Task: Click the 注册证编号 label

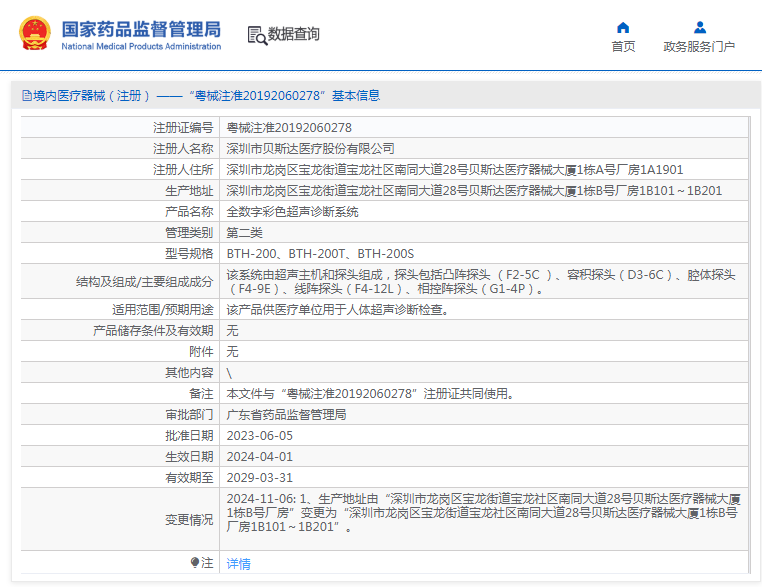Action: tap(183, 128)
